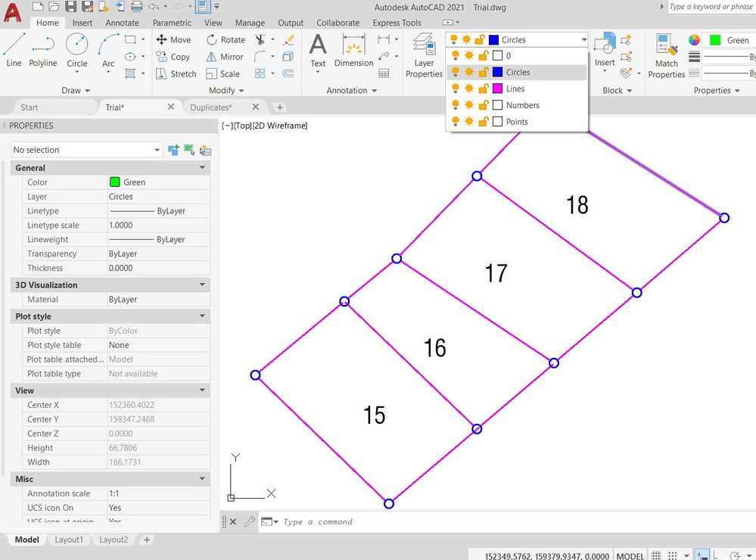Toggle the lock on Numbers layer
This screenshot has width=756, height=560.
[483, 105]
